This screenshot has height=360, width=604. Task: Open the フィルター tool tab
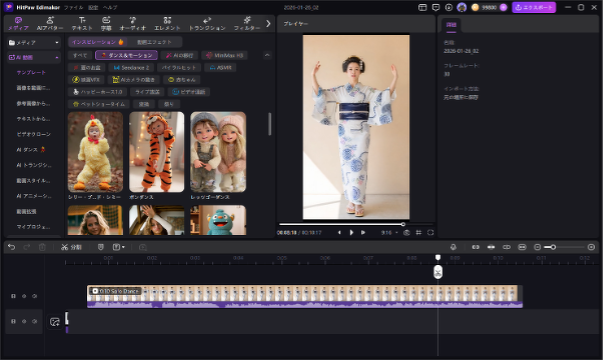click(247, 23)
